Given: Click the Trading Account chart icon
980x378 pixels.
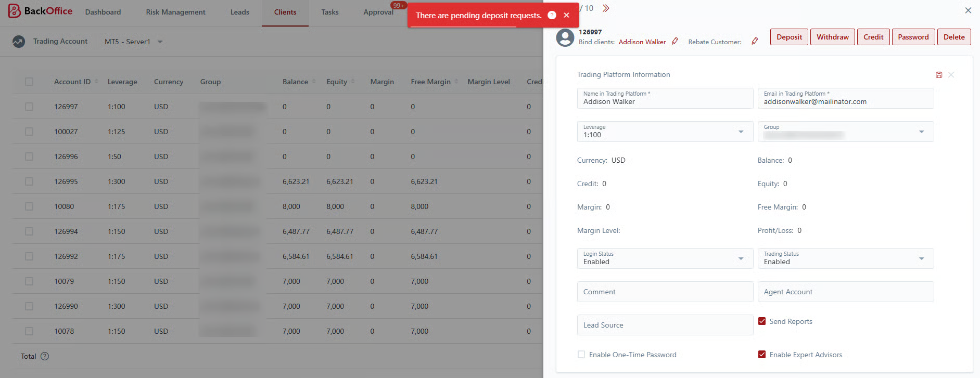Looking at the screenshot, I should [x=19, y=42].
